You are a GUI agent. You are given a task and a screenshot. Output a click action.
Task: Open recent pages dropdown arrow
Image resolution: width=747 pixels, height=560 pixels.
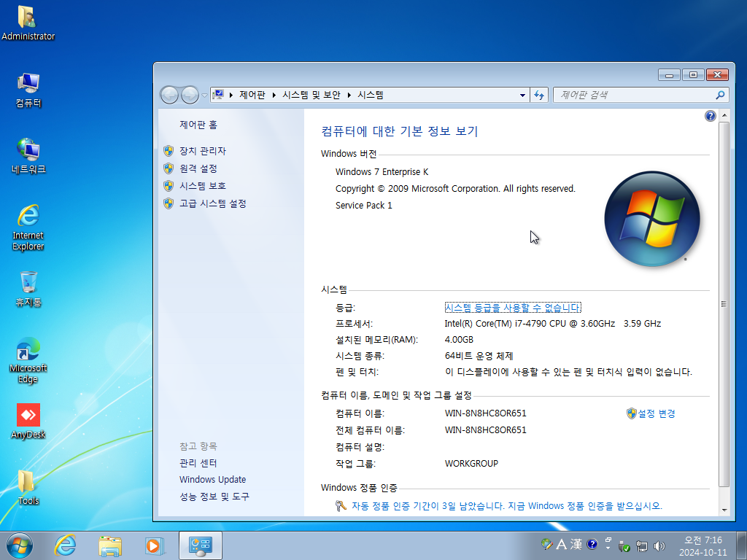tap(204, 96)
